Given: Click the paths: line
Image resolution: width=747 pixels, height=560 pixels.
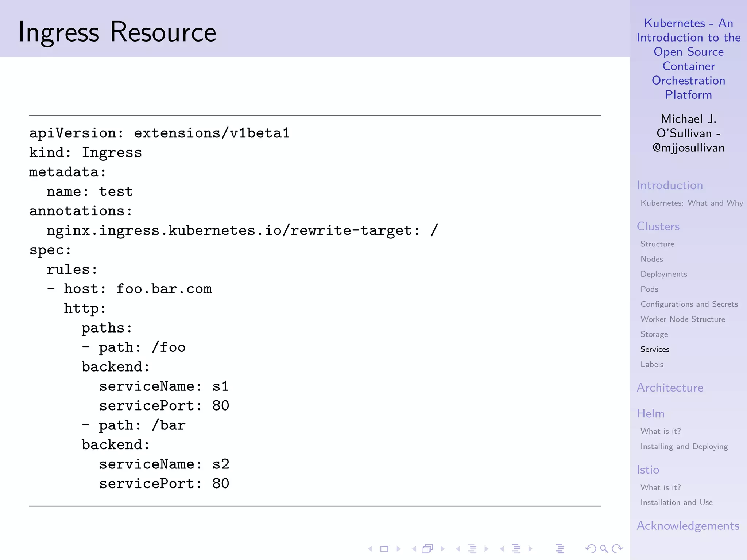Looking at the screenshot, I should pyautogui.click(x=107, y=328).
